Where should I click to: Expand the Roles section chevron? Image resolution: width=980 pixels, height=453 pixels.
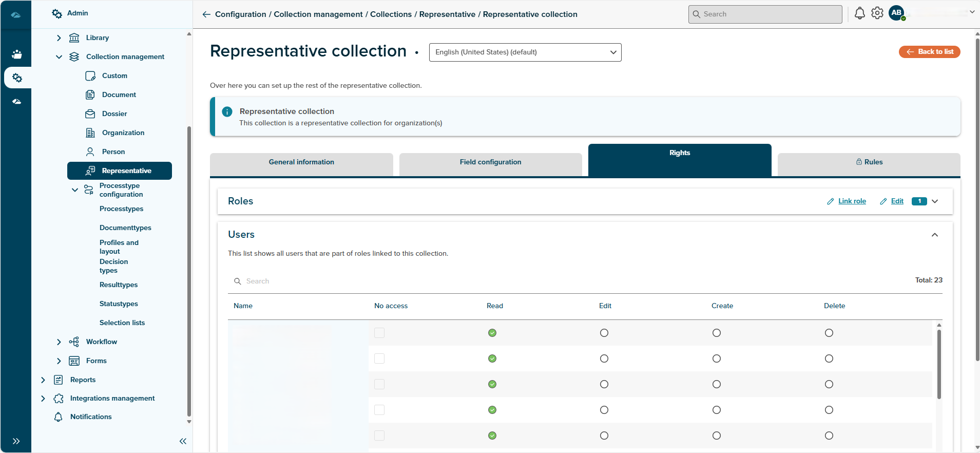(x=935, y=201)
